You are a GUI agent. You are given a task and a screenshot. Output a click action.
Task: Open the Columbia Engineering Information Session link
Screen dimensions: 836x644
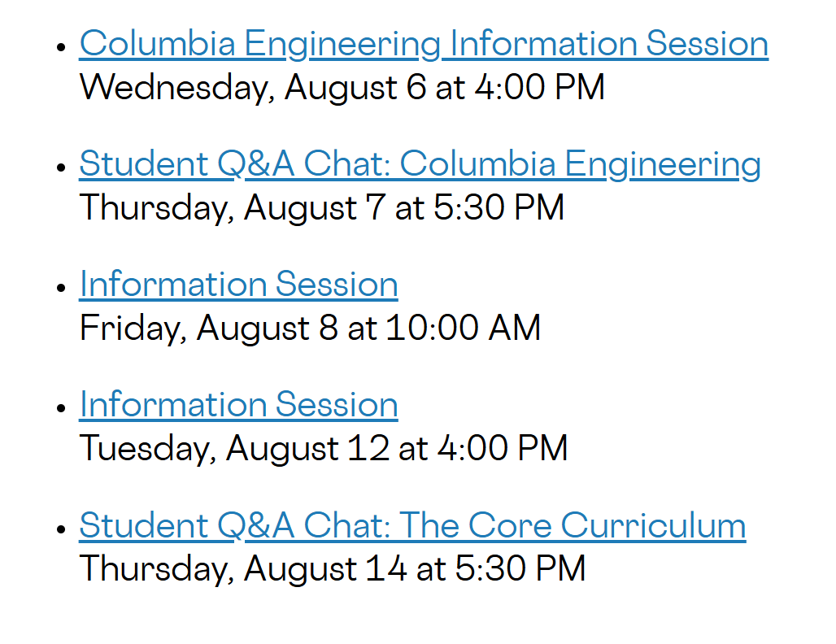point(424,44)
